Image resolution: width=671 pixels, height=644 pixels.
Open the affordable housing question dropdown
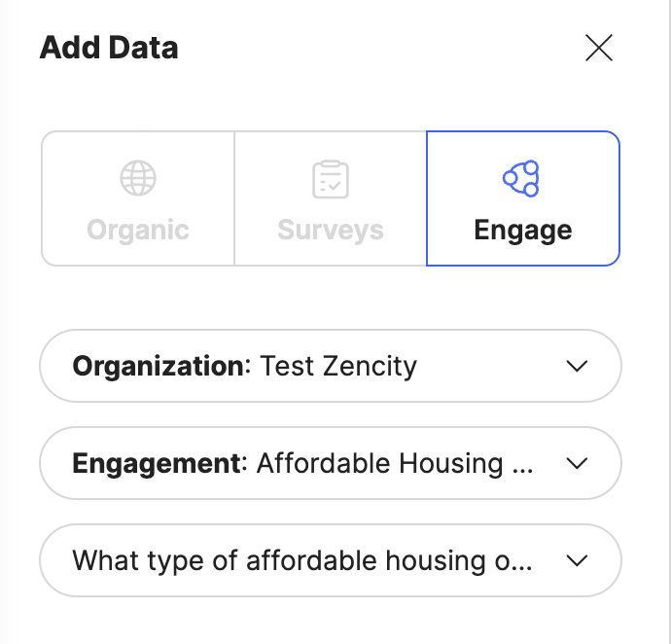[x=331, y=560]
